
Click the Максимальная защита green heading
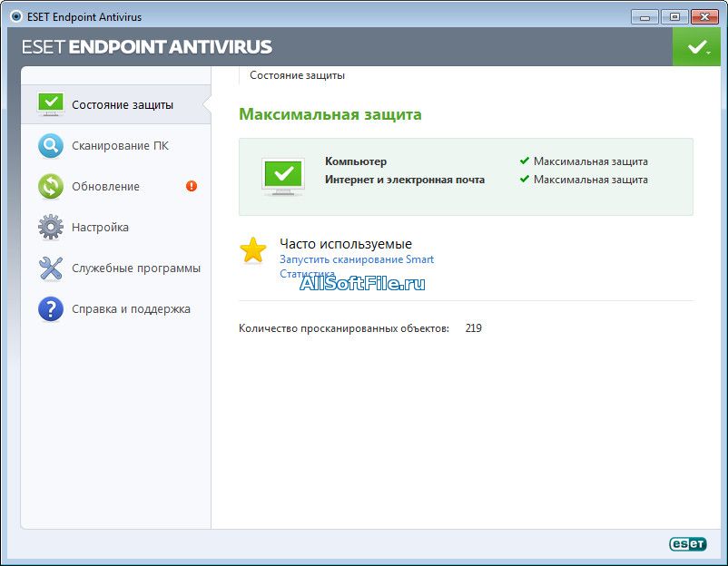(330, 114)
